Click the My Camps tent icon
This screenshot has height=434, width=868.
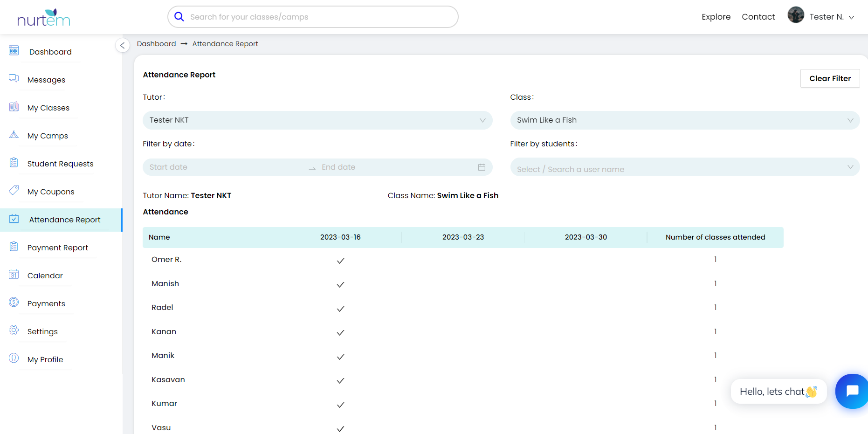(14, 135)
